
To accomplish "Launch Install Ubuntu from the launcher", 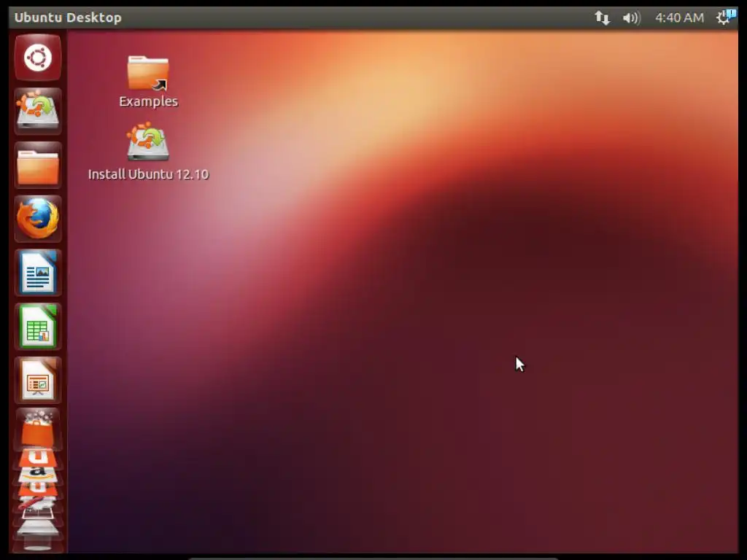I will (x=38, y=111).
